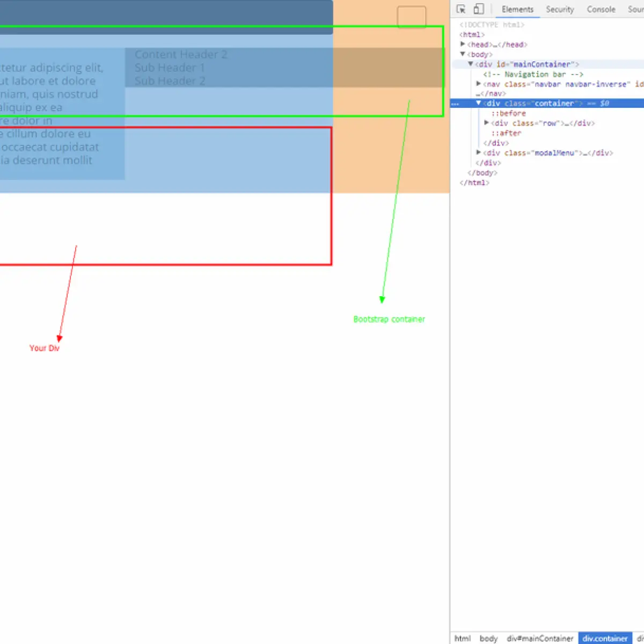Click the Sub Header 1 text
This screenshot has width=644, height=644.
pyautogui.click(x=170, y=68)
